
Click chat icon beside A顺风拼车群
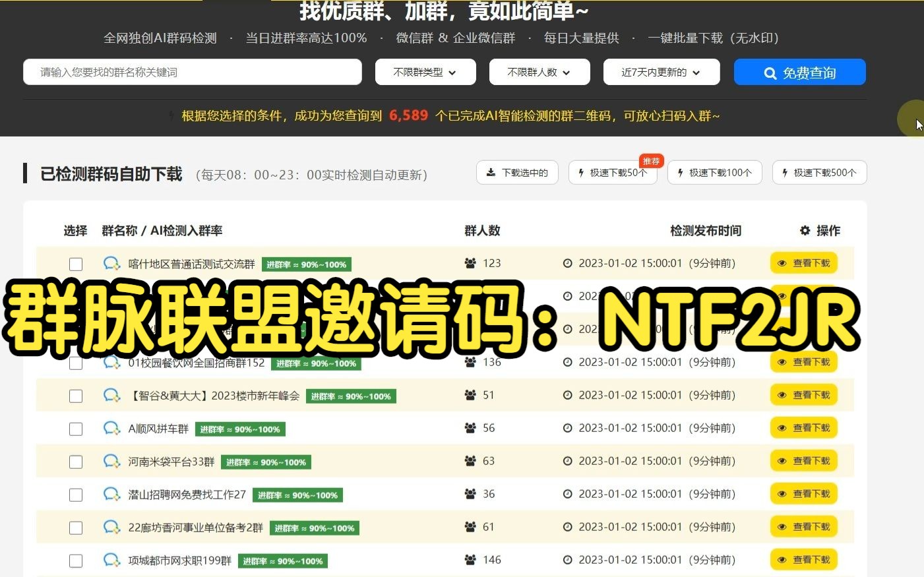point(111,429)
